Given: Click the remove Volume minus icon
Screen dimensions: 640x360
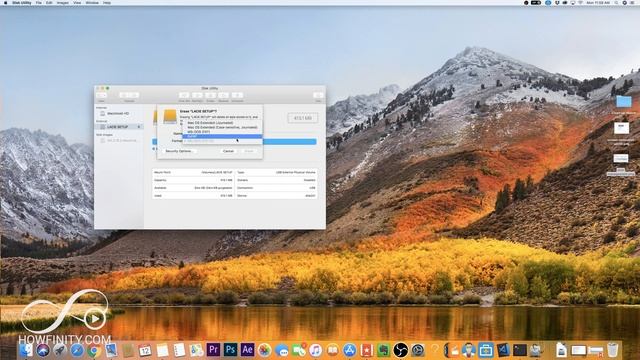Looking at the screenshot, I should coord(134,95).
